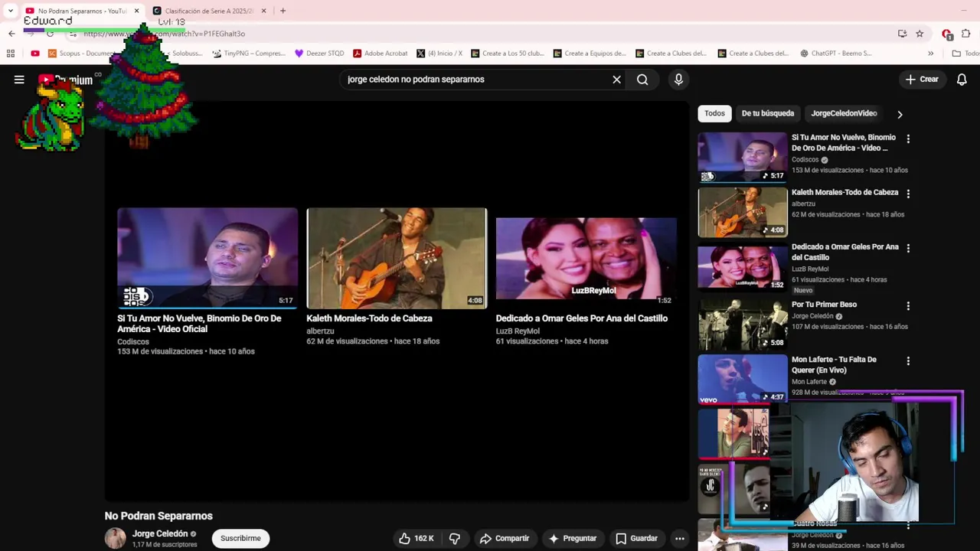Open options for Mon Laferte video
This screenshot has width=980, height=551.
point(908,360)
